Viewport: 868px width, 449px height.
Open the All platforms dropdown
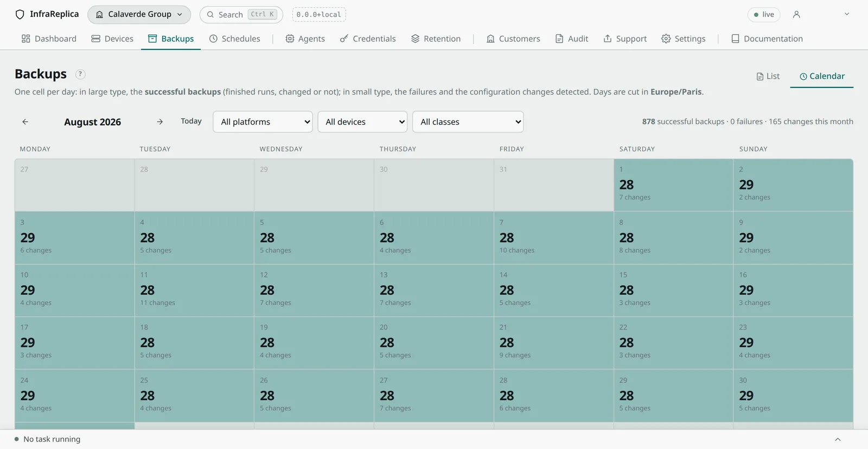[x=263, y=122]
